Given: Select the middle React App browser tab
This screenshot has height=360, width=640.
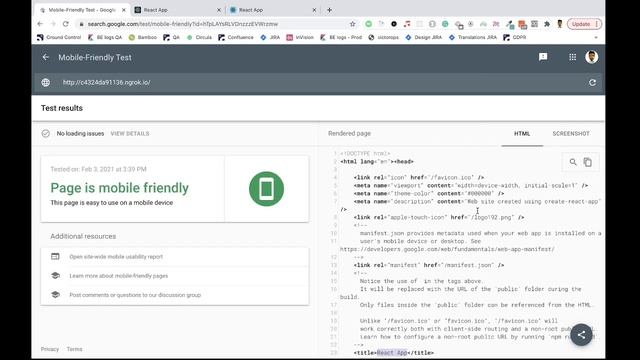Looking at the screenshot, I should (178, 10).
